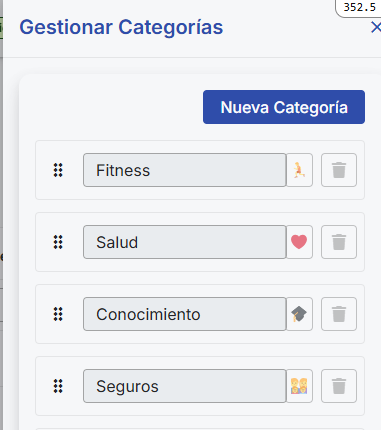Change the Seguros family emoji icon
Viewport: 381px width, 430px height.
pyautogui.click(x=299, y=386)
